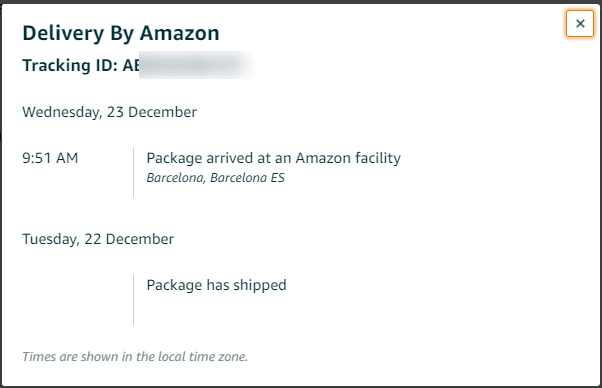602x388 pixels.
Task: Click the divider line beside Package has shipped
Action: point(134,300)
